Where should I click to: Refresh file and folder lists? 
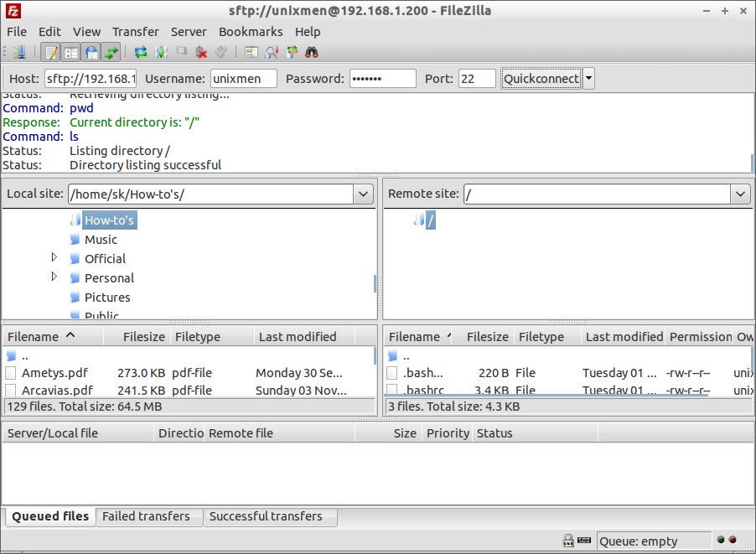click(x=141, y=52)
